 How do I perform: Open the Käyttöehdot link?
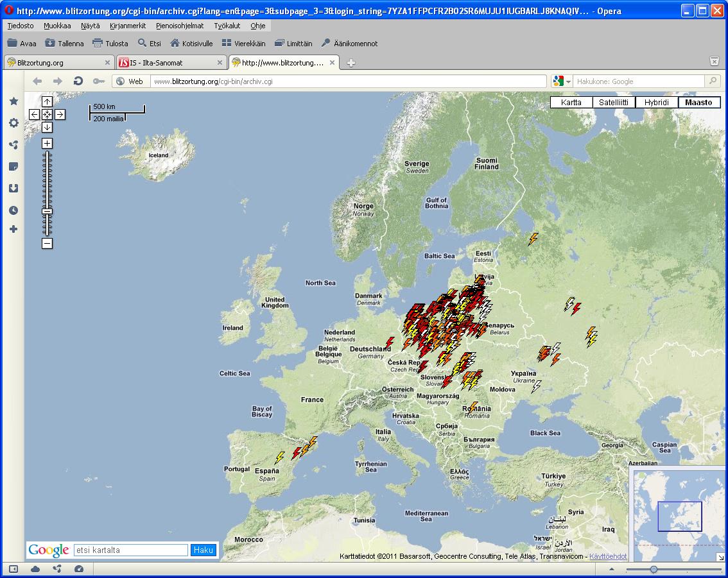tap(608, 556)
